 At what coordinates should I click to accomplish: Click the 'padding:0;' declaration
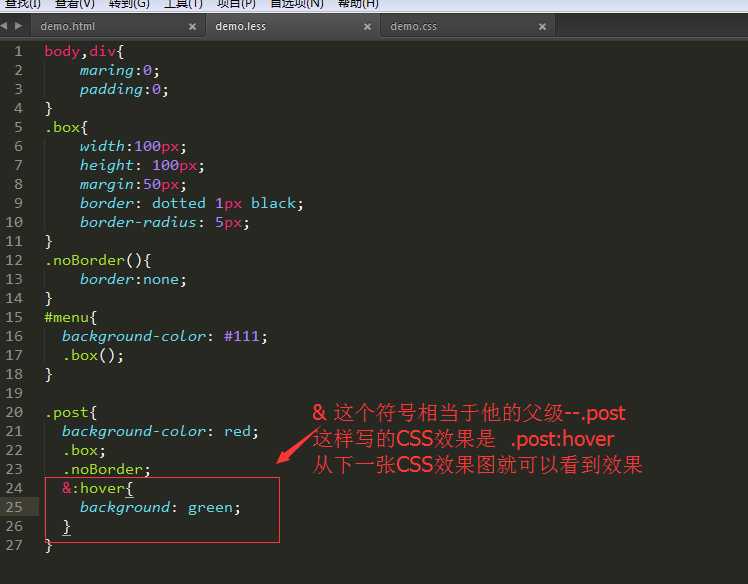click(124, 89)
